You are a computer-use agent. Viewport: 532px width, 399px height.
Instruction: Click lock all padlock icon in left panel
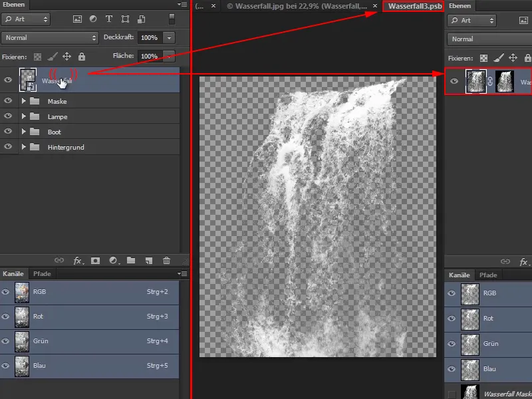click(82, 57)
